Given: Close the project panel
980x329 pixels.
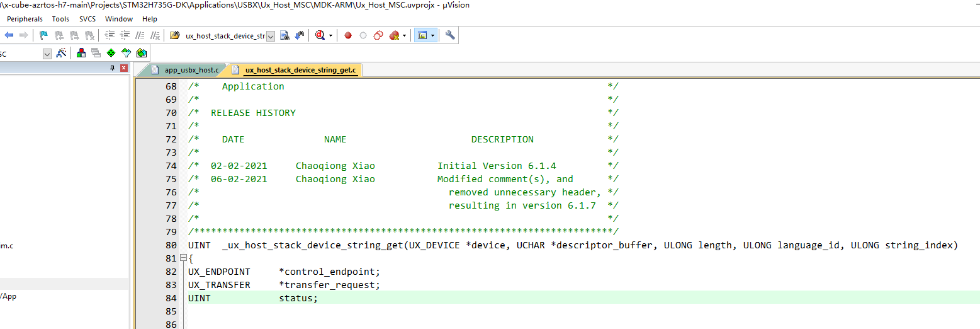Looking at the screenshot, I should tap(123, 67).
